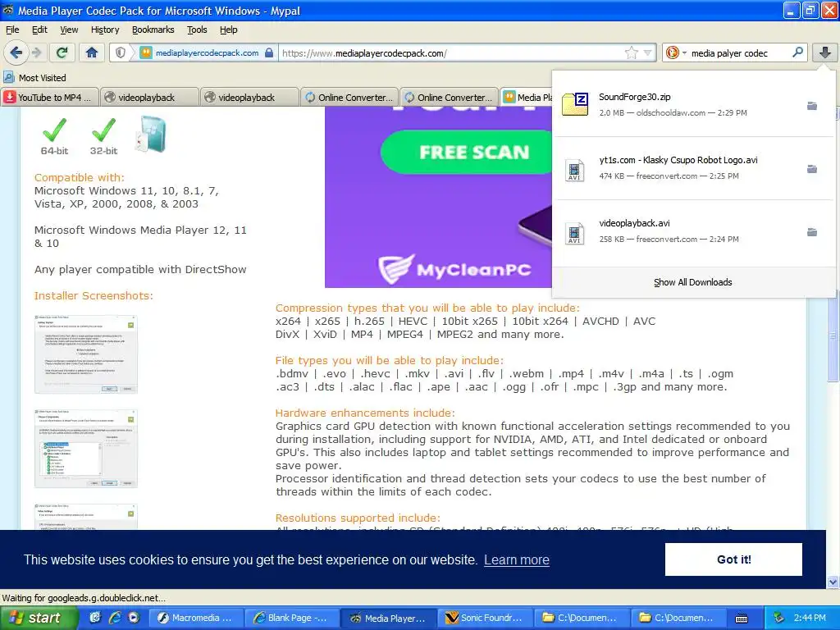Viewport: 840px width, 630px height.
Task: Open tracking protection shield icon
Action: pos(121,53)
